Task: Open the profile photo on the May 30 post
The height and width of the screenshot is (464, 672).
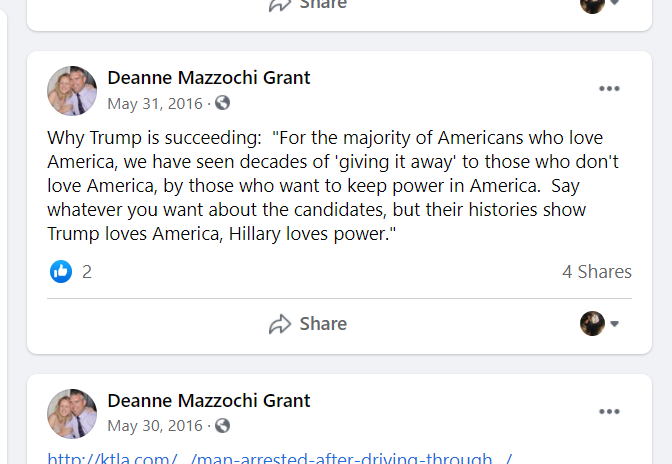Action: tap(72, 413)
